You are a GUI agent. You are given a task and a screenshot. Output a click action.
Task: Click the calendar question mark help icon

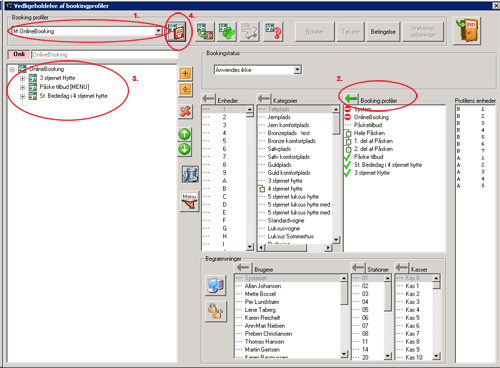273,32
